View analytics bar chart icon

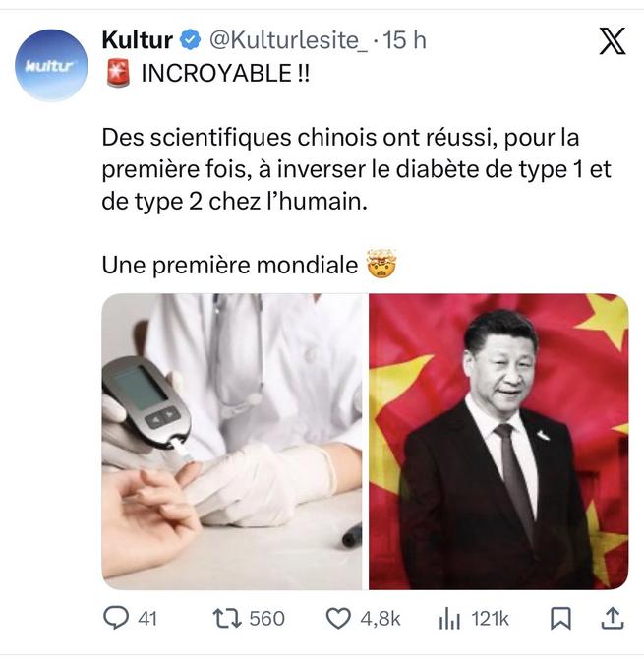pyautogui.click(x=449, y=619)
